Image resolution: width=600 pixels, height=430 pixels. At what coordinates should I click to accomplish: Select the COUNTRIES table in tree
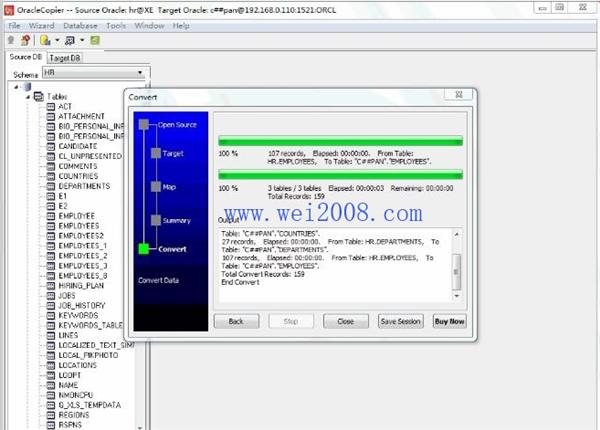[x=78, y=176]
